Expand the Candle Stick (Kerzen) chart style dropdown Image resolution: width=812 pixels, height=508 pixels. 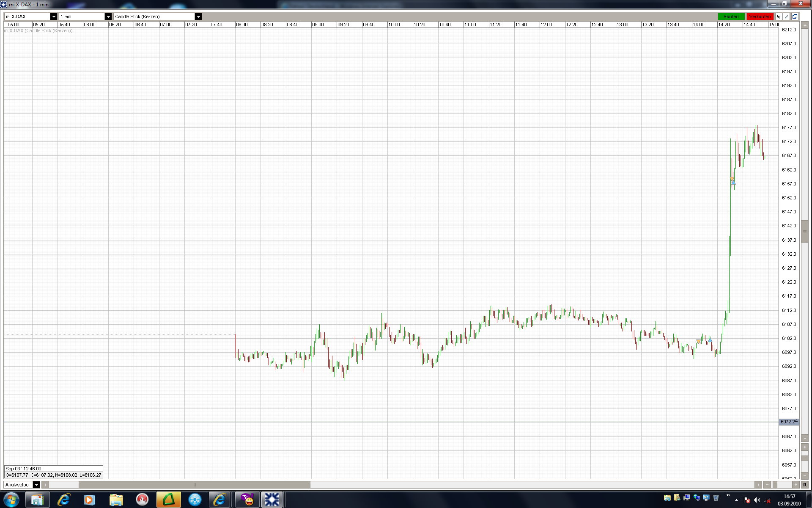coord(198,17)
